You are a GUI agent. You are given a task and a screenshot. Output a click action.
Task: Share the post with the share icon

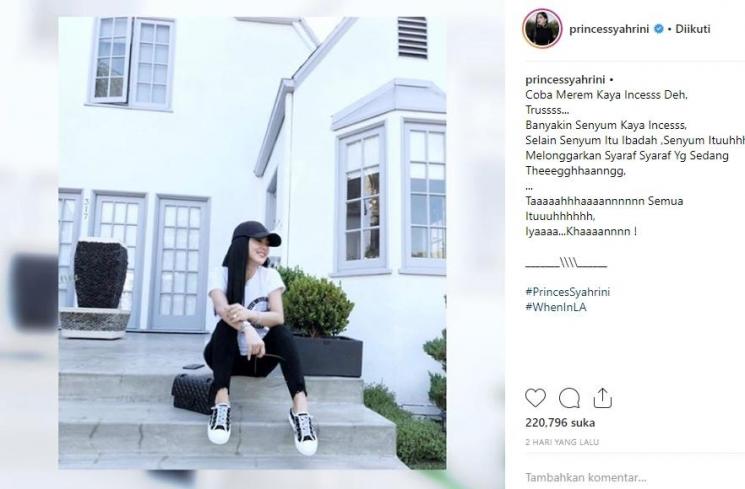click(x=602, y=398)
